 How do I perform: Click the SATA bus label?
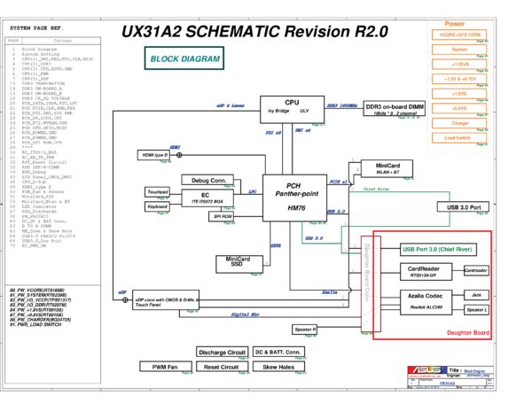(276, 245)
